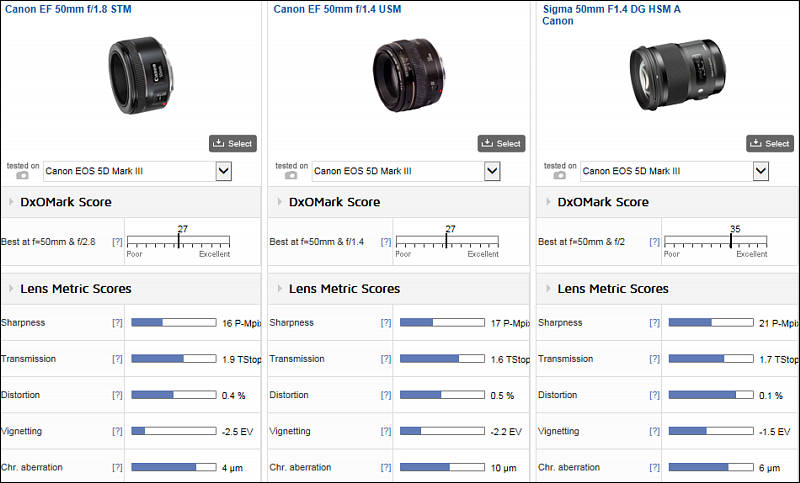Click Chr. aberration help icon for Canon f/1.4
The image size is (800, 483).
[x=386, y=467]
